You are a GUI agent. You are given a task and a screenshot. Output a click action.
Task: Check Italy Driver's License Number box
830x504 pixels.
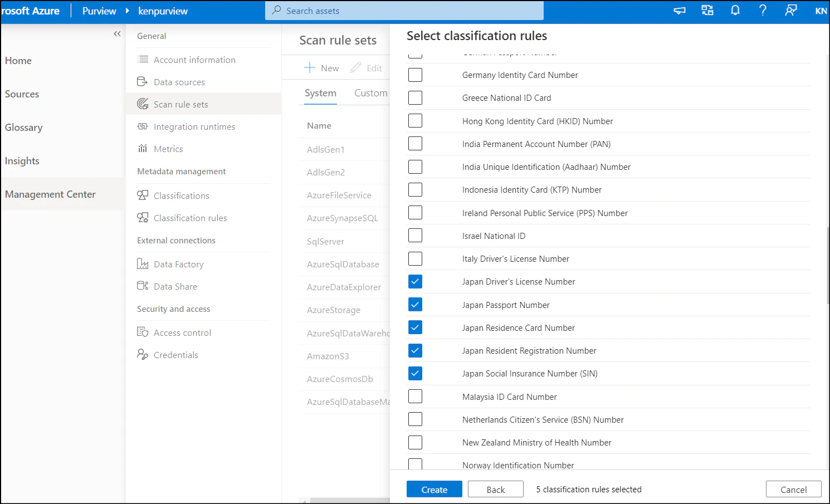tap(415, 258)
